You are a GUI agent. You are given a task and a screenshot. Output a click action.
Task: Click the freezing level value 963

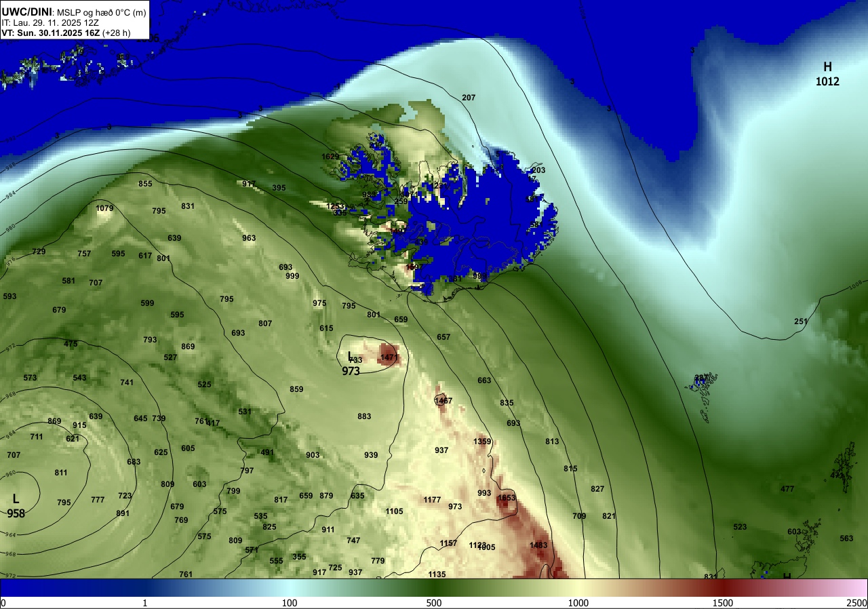point(249,238)
